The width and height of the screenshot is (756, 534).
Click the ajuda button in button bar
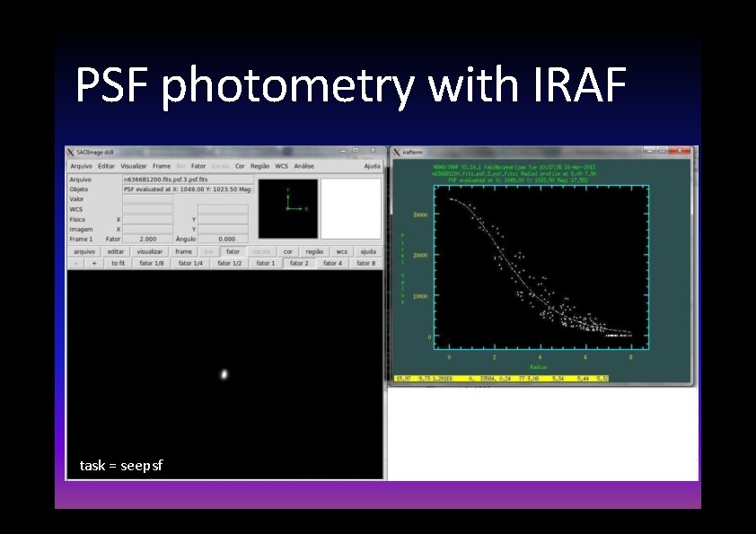tap(368, 251)
